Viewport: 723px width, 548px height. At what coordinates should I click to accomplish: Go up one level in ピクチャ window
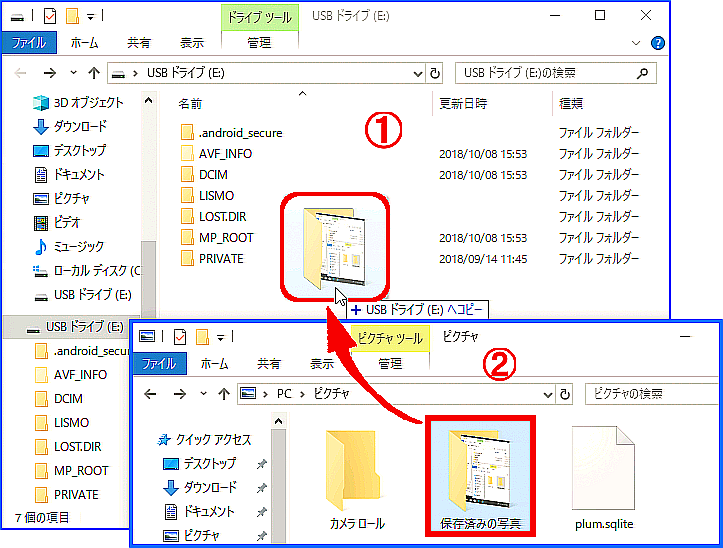point(224,394)
